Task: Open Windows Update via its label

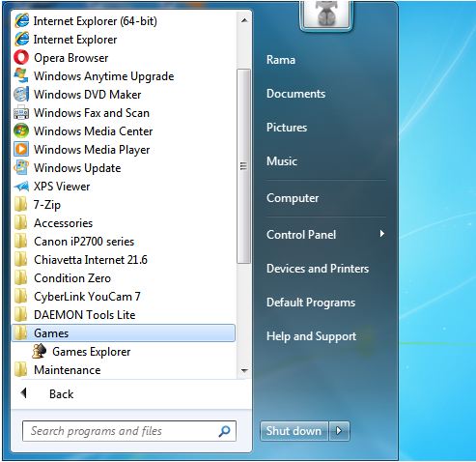Action: [x=77, y=168]
